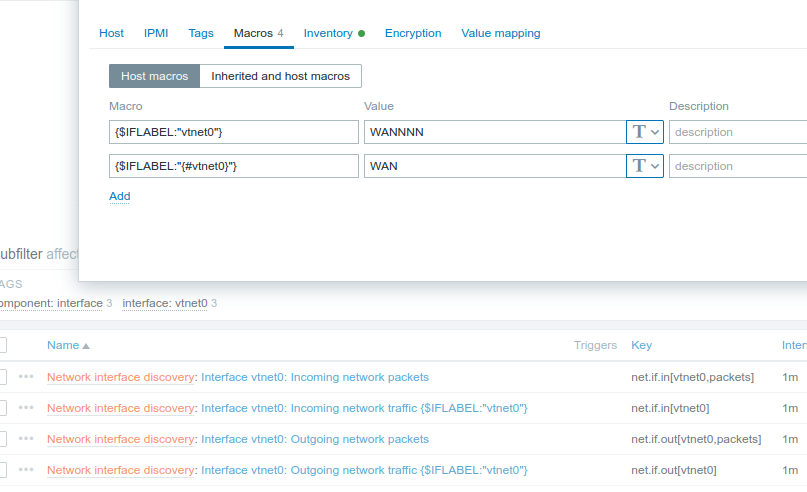Click the WANNNN value field
The image size is (807, 492).
495,132
